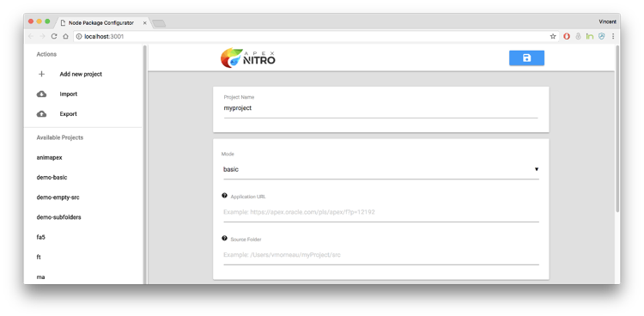This screenshot has height=316, width=644.
Task: Click the help icon next to Source Folder
Action: tap(224, 239)
